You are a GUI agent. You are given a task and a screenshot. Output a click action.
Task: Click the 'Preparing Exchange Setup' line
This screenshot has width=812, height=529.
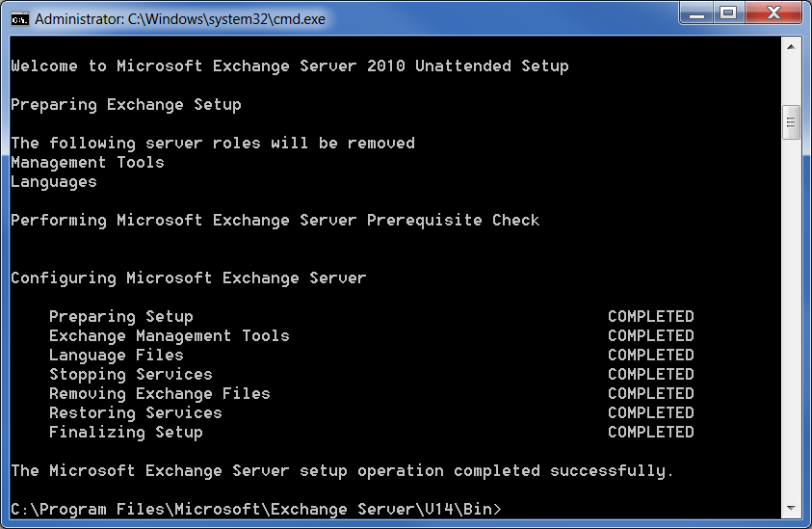click(126, 105)
